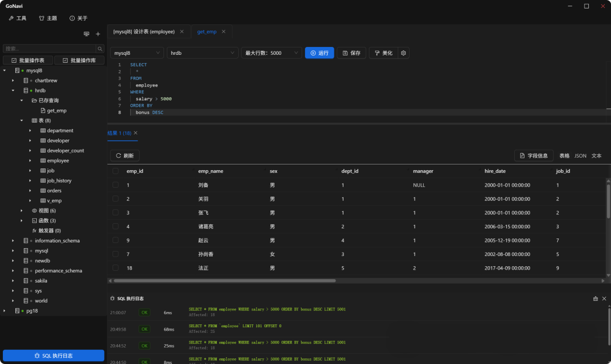Open the mysql8 connection dropdown
611x364 pixels.
(x=137, y=53)
